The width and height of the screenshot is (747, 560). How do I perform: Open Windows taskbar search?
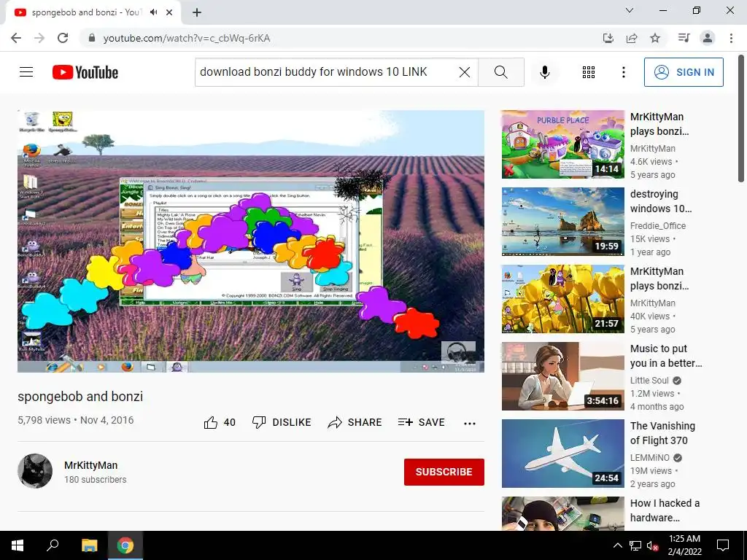click(x=53, y=545)
